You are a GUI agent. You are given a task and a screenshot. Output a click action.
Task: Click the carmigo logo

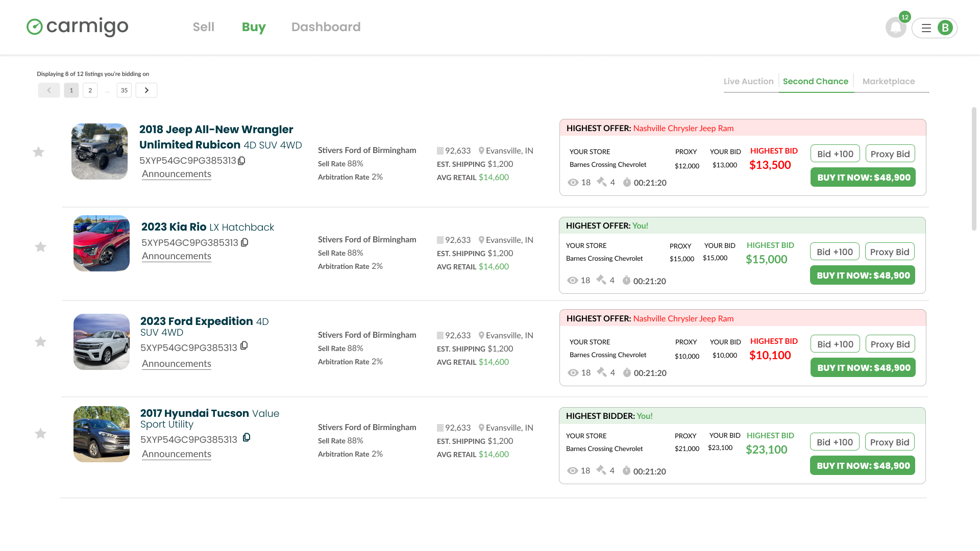78,27
